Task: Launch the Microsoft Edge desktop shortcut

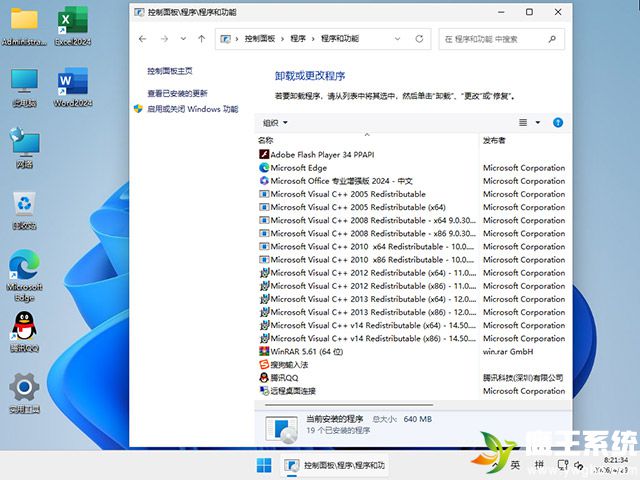Action: click(24, 276)
